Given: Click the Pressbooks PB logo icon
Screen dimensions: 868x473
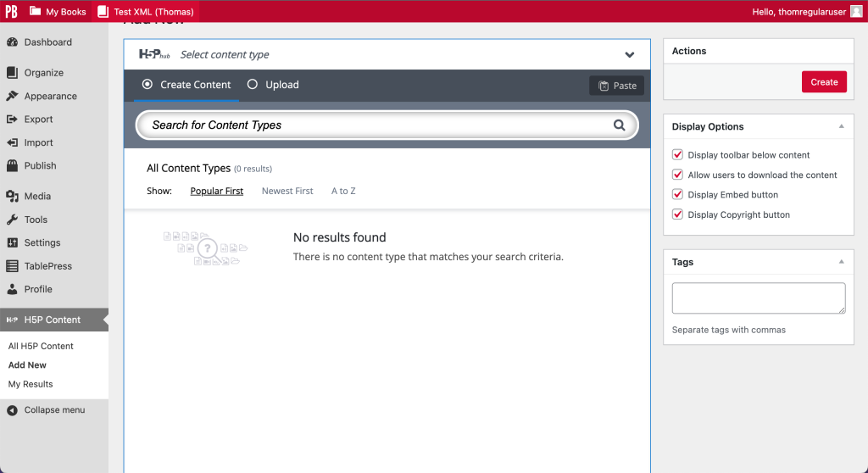Looking at the screenshot, I should [11, 12].
